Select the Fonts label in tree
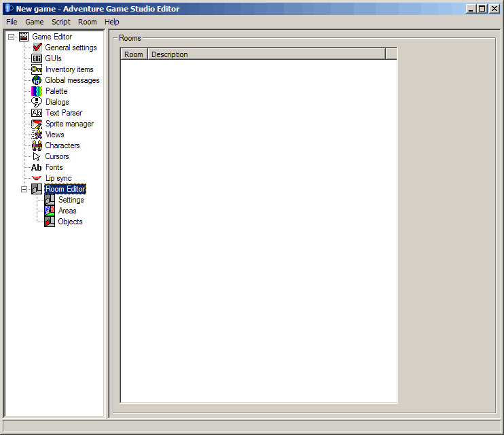This screenshot has width=504, height=435. pyautogui.click(x=54, y=168)
